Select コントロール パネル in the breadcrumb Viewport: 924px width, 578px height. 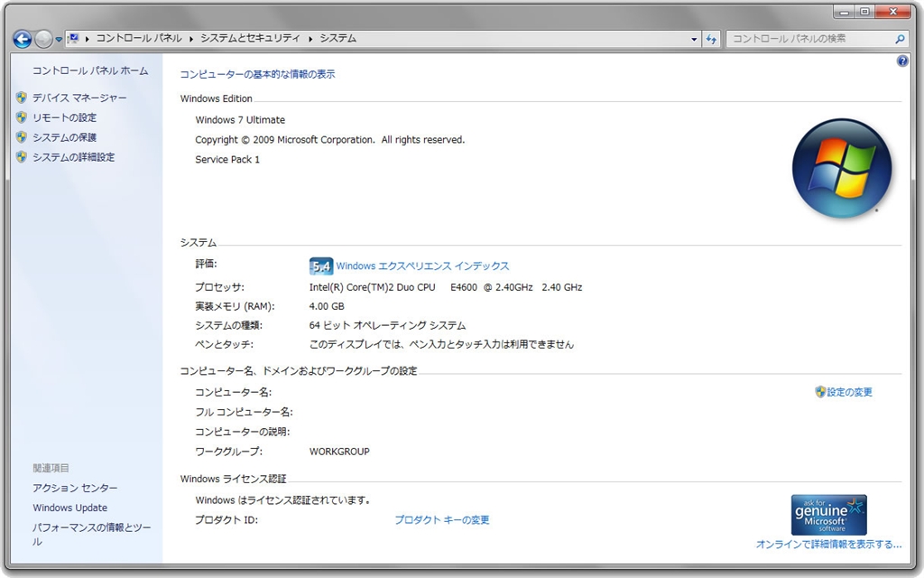tap(139, 38)
